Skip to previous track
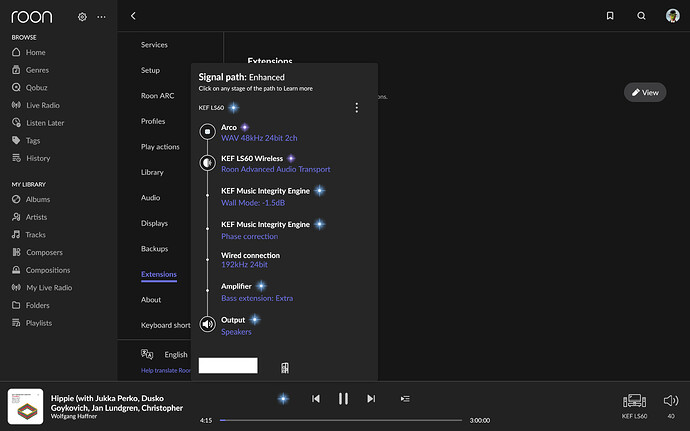The width and height of the screenshot is (690, 431). (316, 399)
